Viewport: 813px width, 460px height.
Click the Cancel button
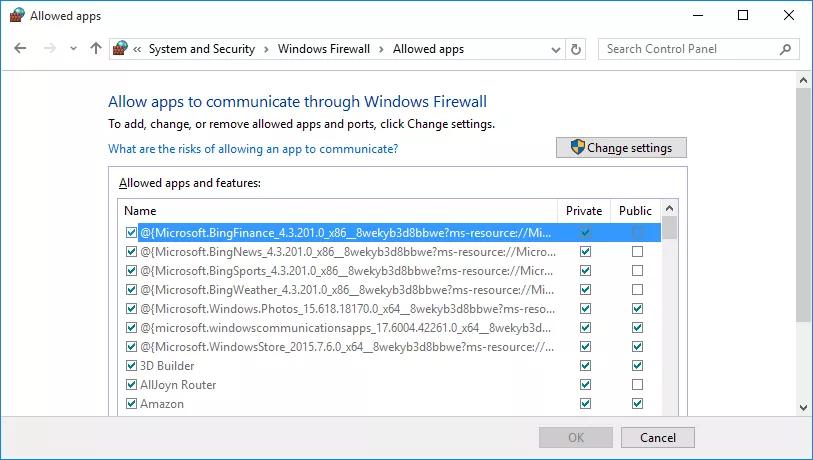click(x=657, y=438)
